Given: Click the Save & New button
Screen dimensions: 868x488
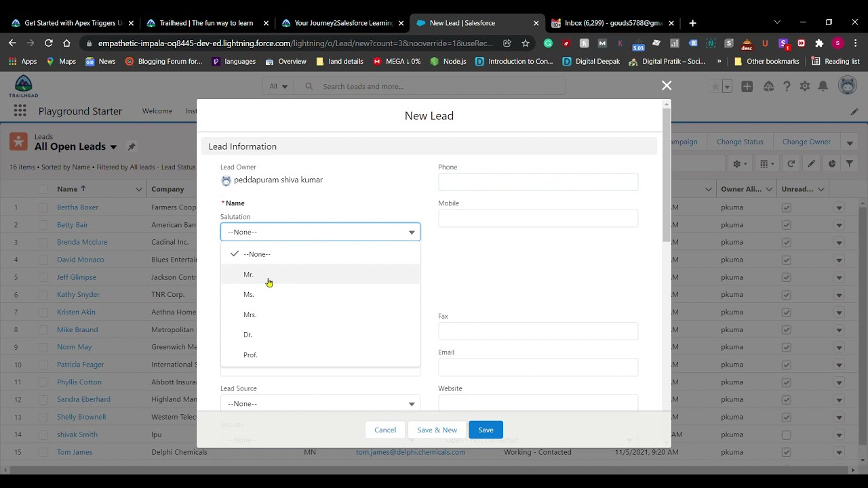Looking at the screenshot, I should coord(437,430).
